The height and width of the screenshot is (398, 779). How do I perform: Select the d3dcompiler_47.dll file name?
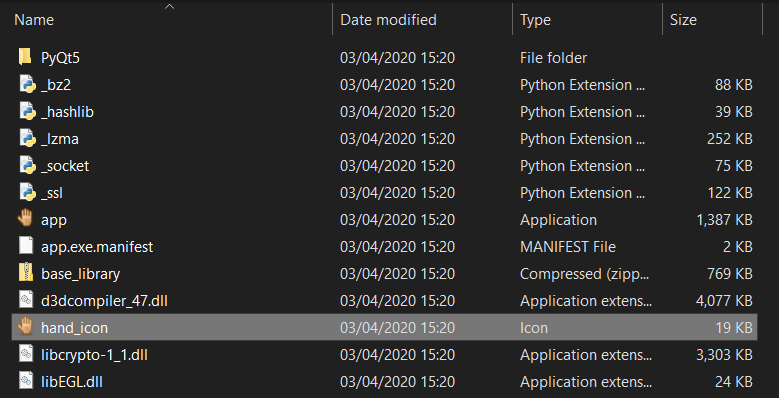tap(104, 301)
